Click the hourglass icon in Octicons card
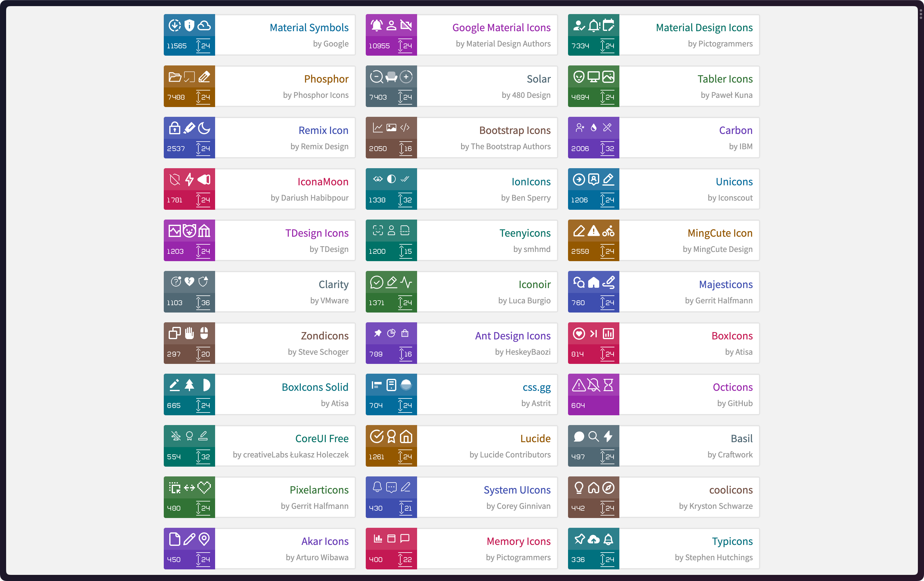This screenshot has height=581, width=924. coord(608,385)
